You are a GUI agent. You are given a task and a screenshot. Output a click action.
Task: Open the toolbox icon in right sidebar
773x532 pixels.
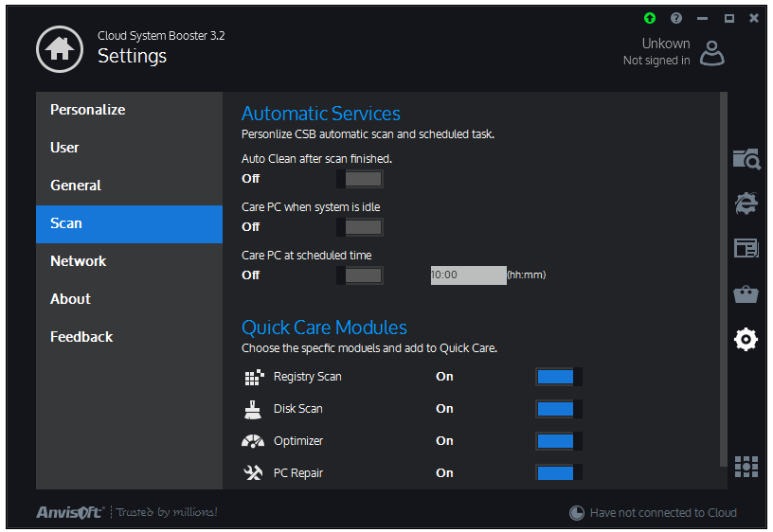(x=746, y=294)
